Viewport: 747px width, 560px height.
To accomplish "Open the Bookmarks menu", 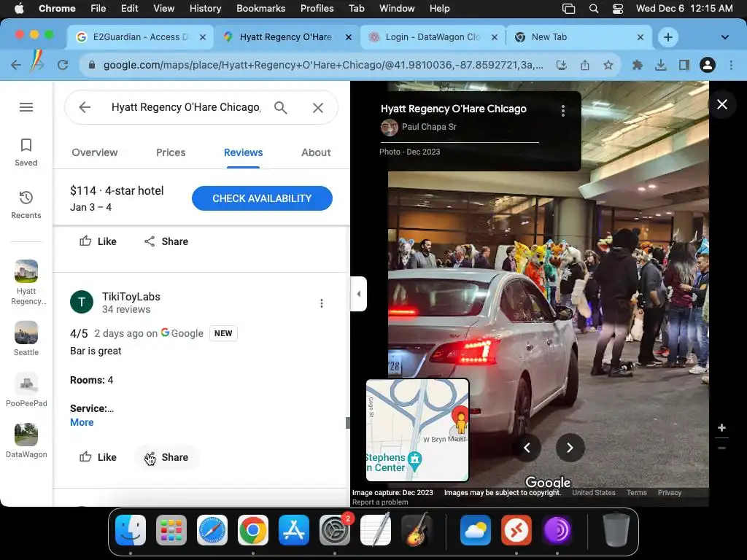I will pos(260,8).
